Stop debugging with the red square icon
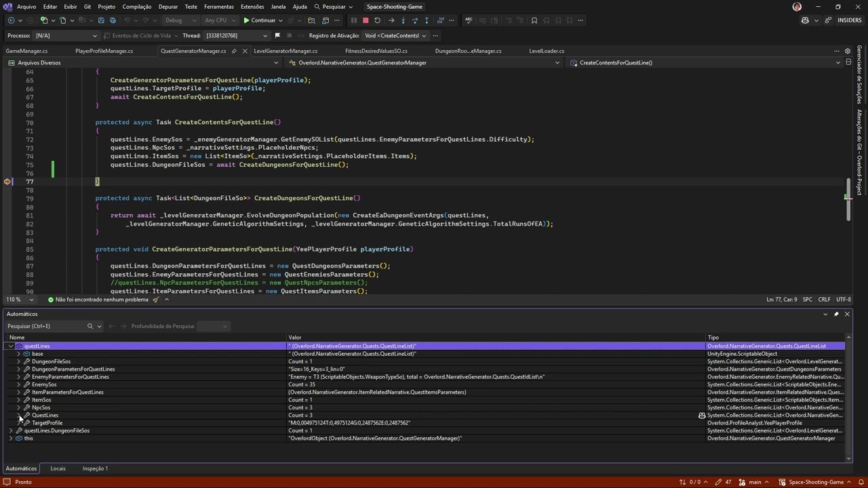The height and width of the screenshot is (488, 868). 366,20
